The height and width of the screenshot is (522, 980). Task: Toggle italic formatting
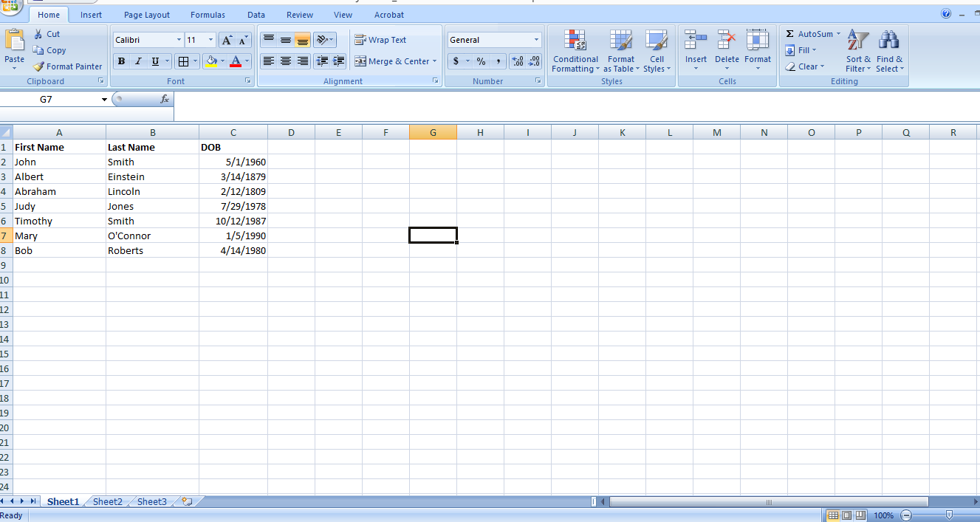138,61
